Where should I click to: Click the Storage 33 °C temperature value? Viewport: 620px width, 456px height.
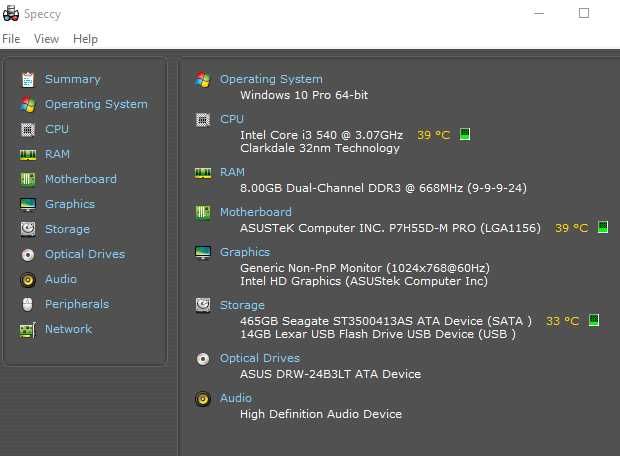tap(562, 321)
